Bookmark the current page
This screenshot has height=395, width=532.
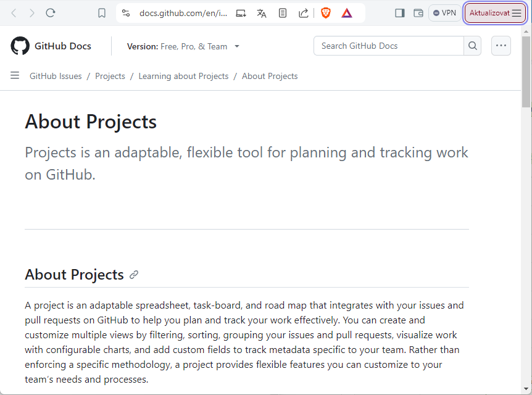(x=101, y=12)
